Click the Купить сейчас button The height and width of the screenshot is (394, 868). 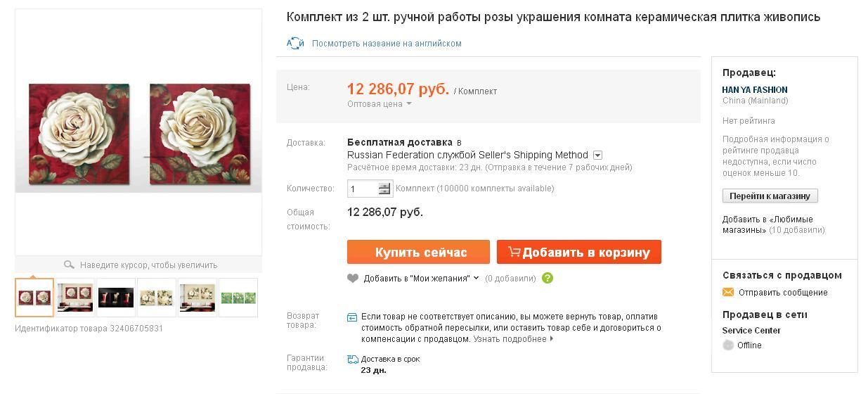[418, 252]
